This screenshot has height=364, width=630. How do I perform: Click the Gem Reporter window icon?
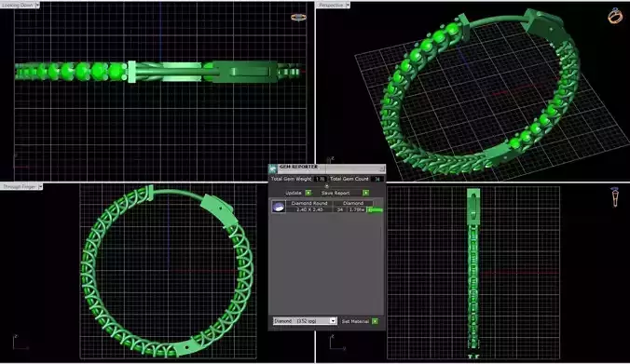[273, 169]
